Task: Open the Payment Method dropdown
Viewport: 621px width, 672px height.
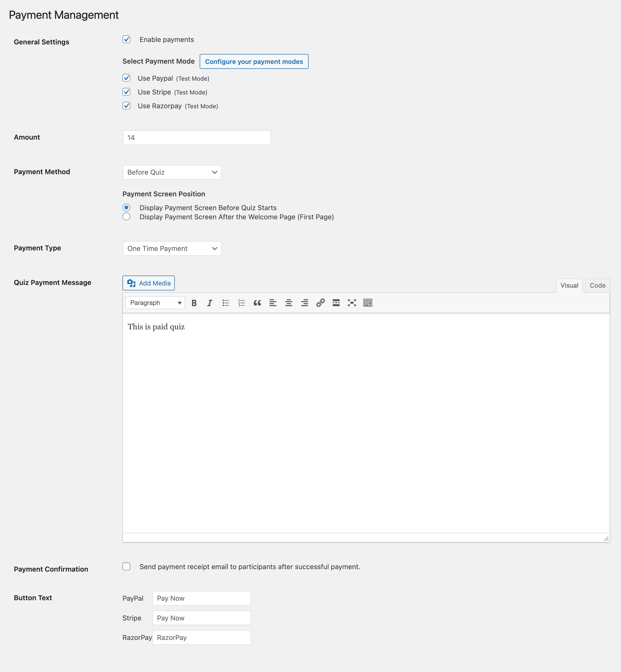Action: 172,172
